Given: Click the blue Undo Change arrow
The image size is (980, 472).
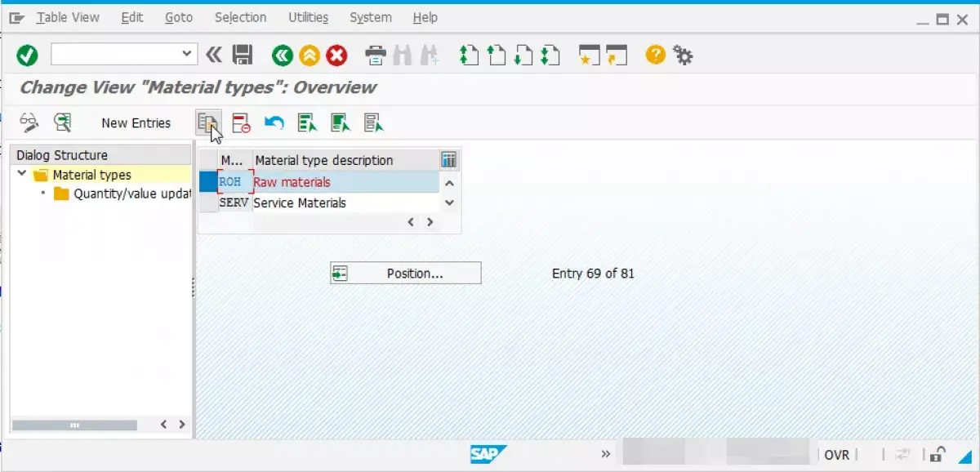Looking at the screenshot, I should pos(274,123).
